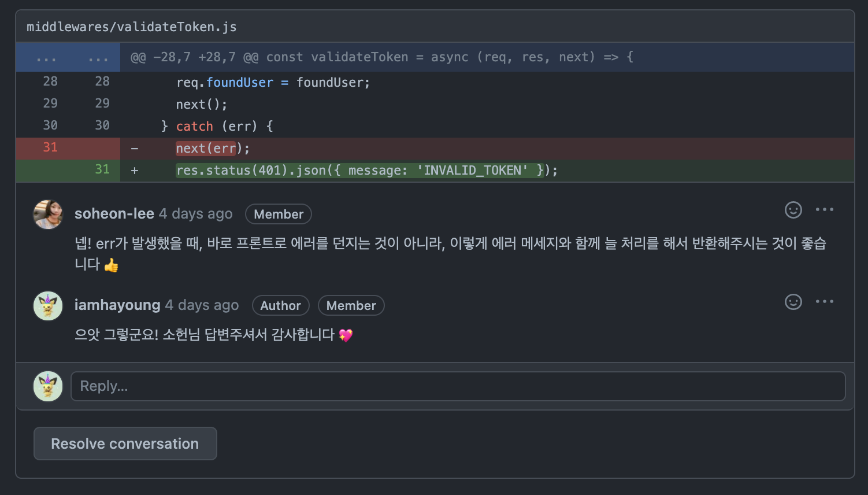Viewport: 868px width, 495px height.
Task: Focus the Reply text field
Action: click(458, 386)
